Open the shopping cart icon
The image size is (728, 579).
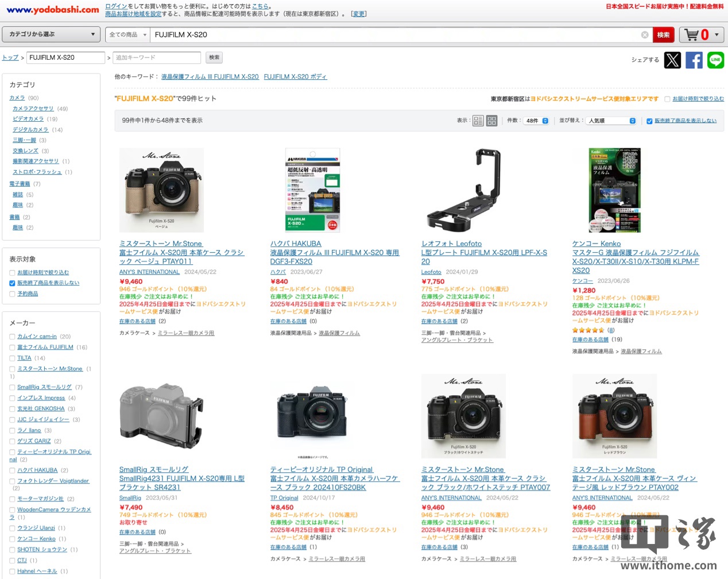point(692,34)
